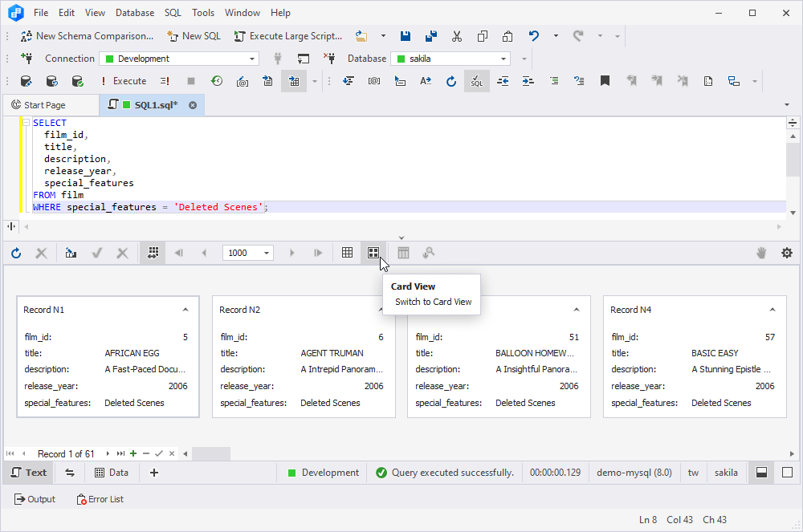This screenshot has width=803, height=532.
Task: Expand the Undo history dropdown arrow
Action: [x=556, y=36]
